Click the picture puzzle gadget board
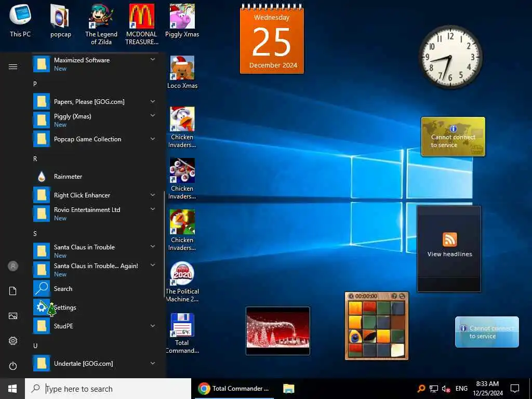 (x=376, y=329)
